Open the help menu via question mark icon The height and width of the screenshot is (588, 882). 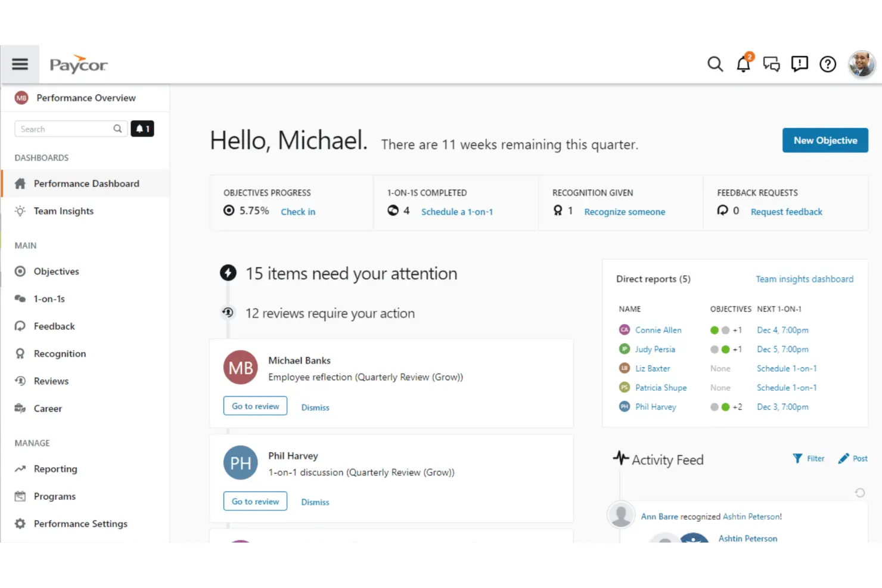coord(828,64)
